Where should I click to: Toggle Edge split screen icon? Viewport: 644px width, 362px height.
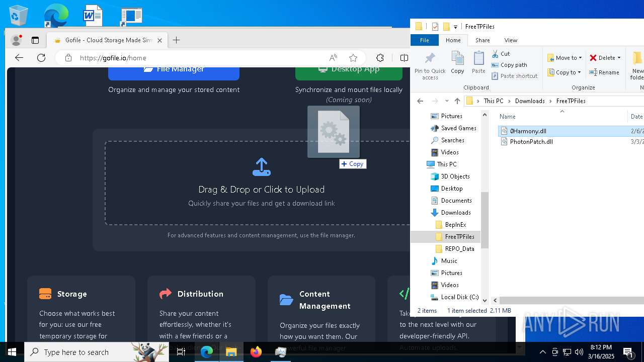[404, 58]
